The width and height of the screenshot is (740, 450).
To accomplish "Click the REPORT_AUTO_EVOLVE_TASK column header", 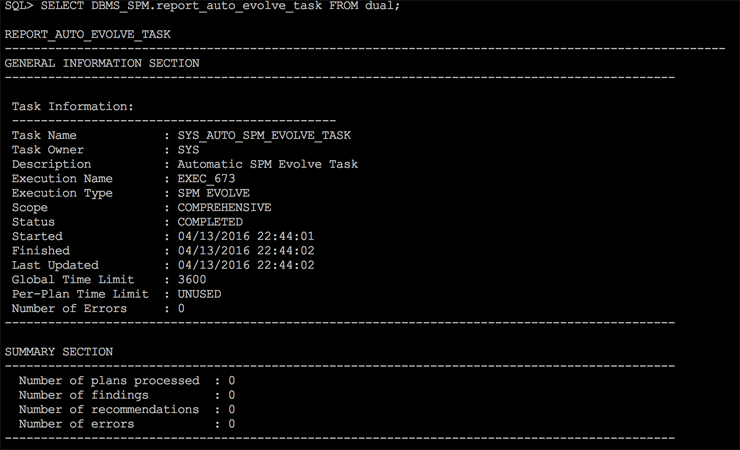I will 88,34.
